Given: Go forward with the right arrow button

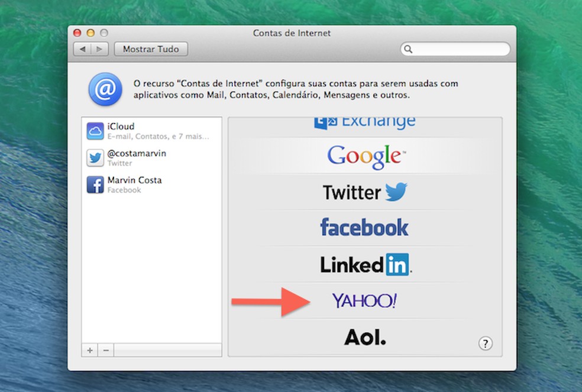Looking at the screenshot, I should click(x=99, y=49).
